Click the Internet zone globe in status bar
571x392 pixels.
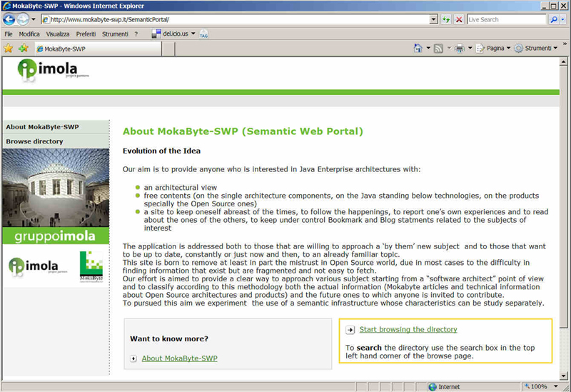(x=433, y=387)
